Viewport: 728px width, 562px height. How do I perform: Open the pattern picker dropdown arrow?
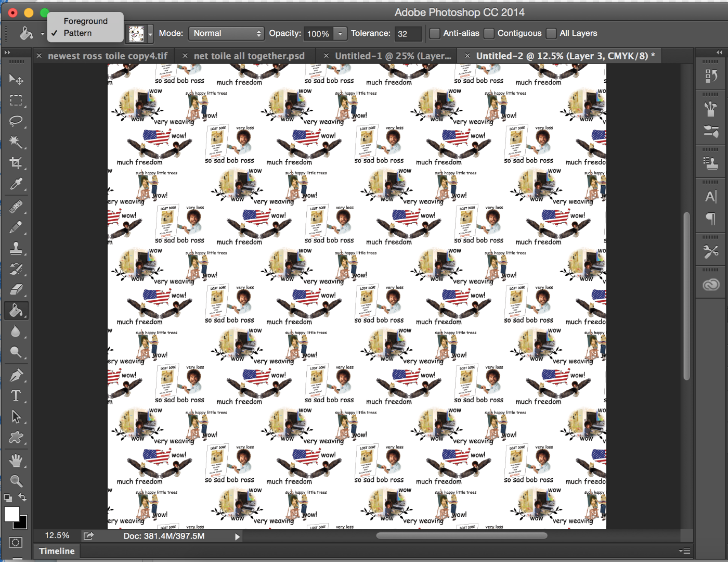(x=150, y=34)
